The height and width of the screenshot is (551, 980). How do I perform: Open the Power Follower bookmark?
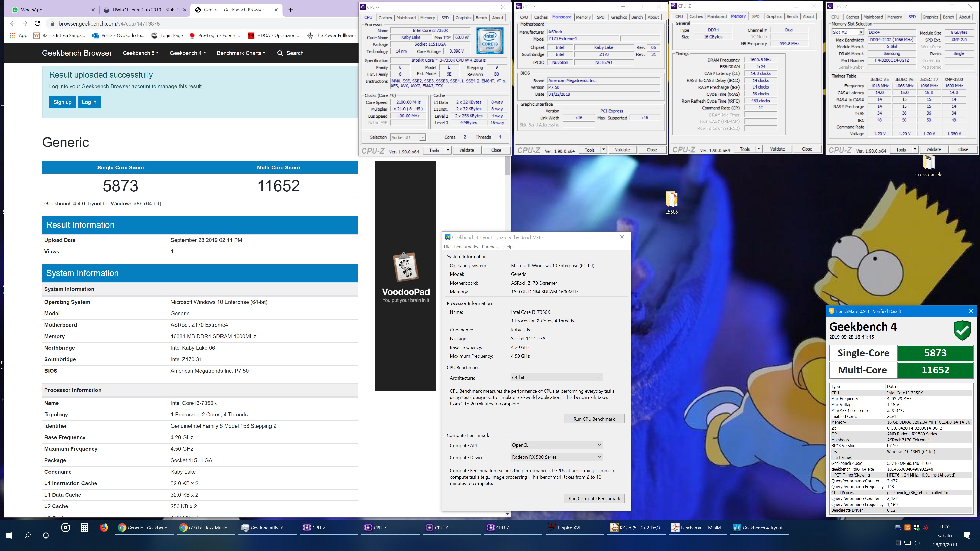(x=331, y=35)
